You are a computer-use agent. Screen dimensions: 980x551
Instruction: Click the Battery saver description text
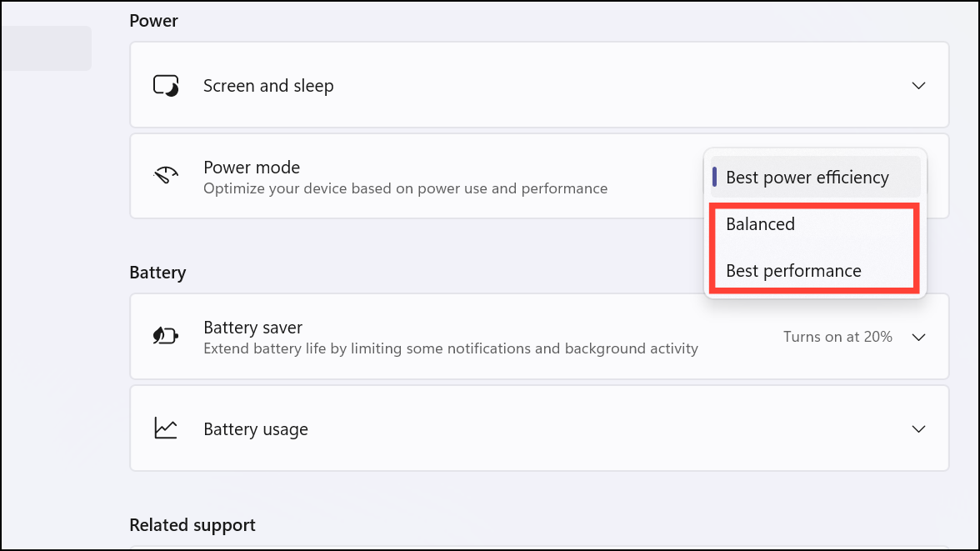[x=451, y=348]
